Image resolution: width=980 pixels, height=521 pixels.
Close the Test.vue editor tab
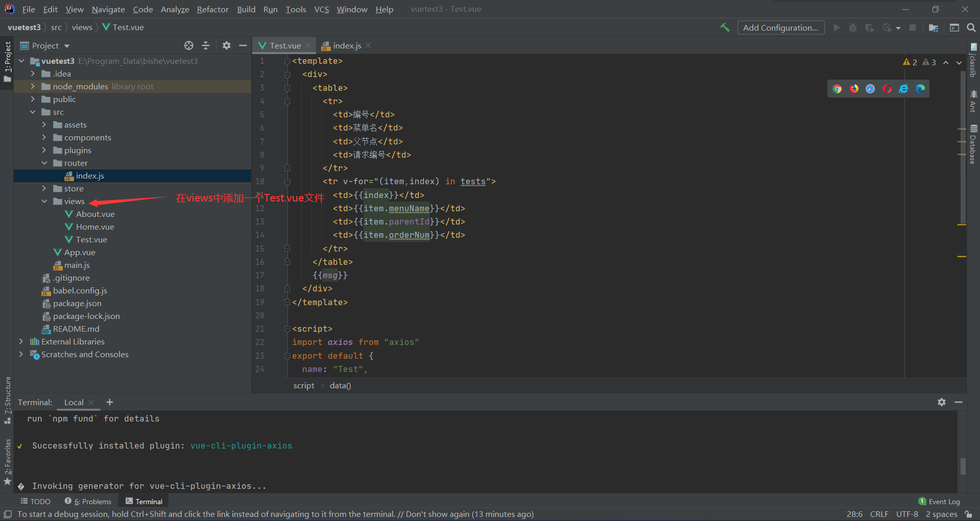coord(308,45)
